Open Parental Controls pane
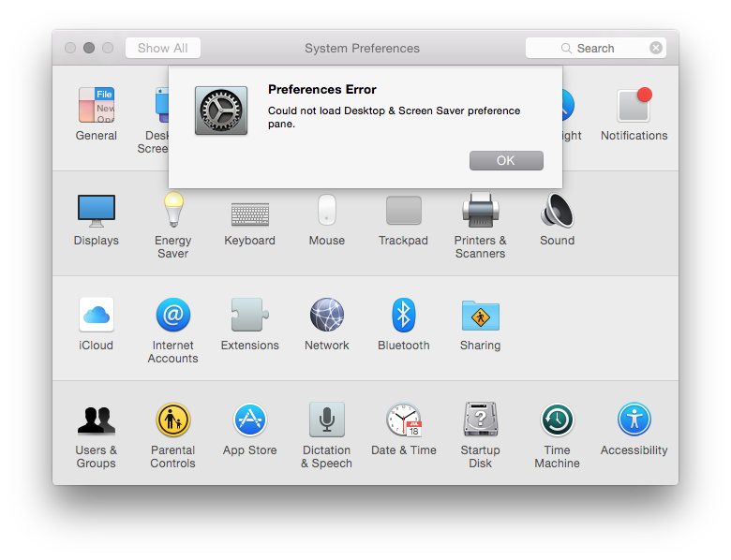Viewport: 731px width, 560px height. pos(173,420)
